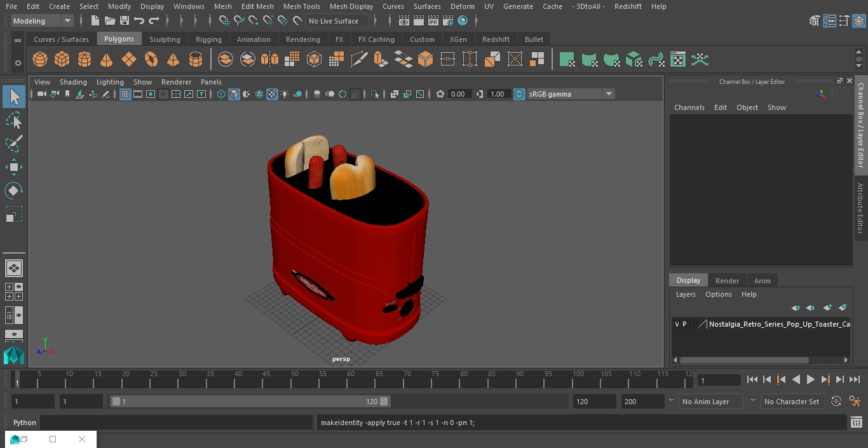The image size is (868, 448).
Task: Click the Multi-Cut knife tool icon
Action: 358,60
